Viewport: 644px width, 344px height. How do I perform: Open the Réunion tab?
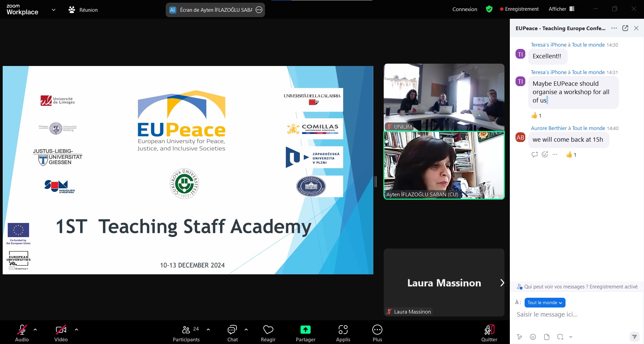[83, 10]
